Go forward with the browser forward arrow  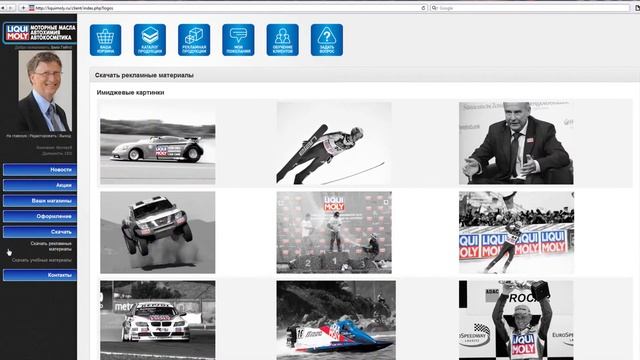point(11,8)
